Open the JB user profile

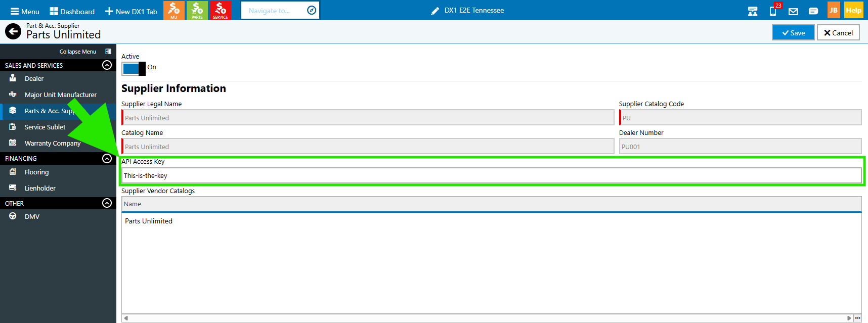[x=833, y=10]
